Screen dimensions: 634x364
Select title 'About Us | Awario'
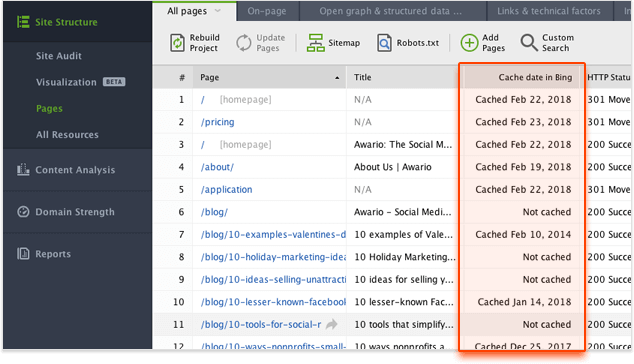(x=393, y=167)
